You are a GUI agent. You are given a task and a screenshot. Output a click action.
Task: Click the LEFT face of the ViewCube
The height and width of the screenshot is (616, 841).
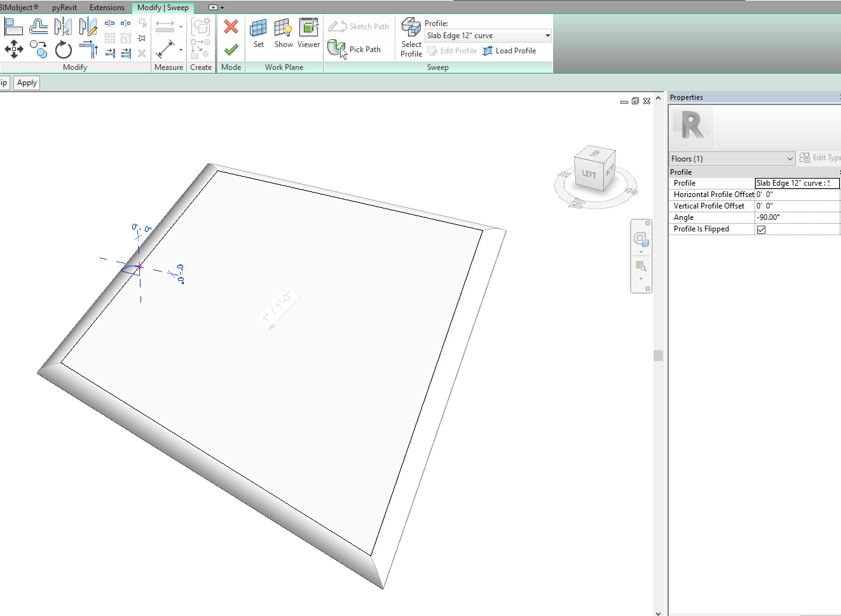coord(588,174)
